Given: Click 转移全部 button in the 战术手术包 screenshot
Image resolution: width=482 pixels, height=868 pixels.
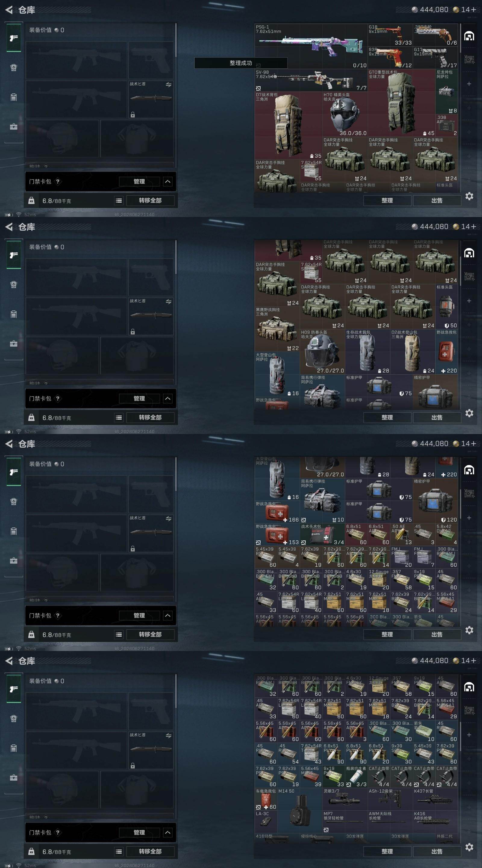Looking at the screenshot, I should click(150, 634).
